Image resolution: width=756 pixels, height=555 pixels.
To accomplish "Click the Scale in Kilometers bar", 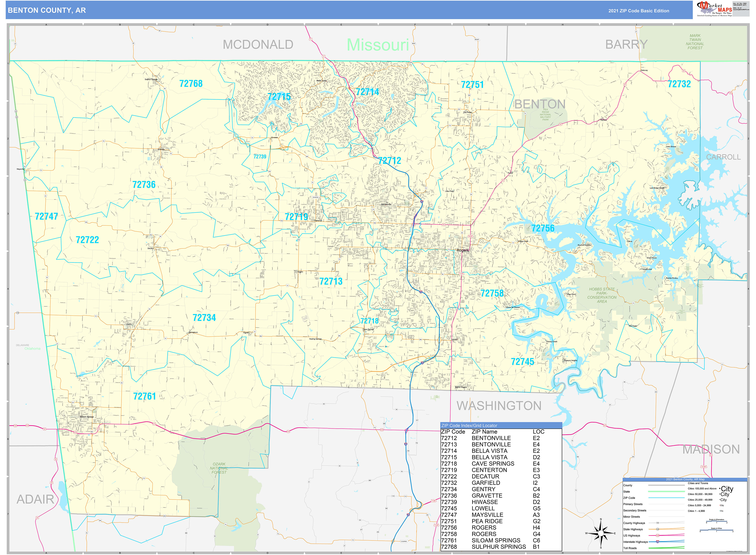I will pos(716,521).
